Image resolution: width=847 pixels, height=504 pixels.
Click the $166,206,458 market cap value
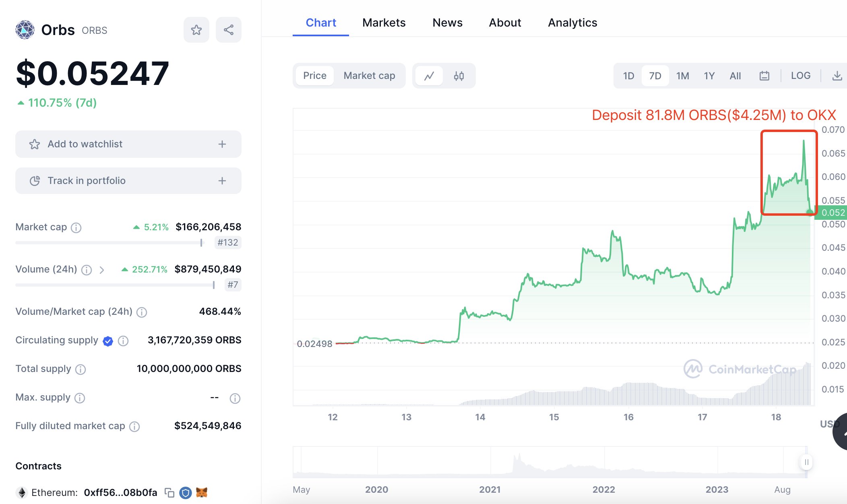[x=209, y=227]
